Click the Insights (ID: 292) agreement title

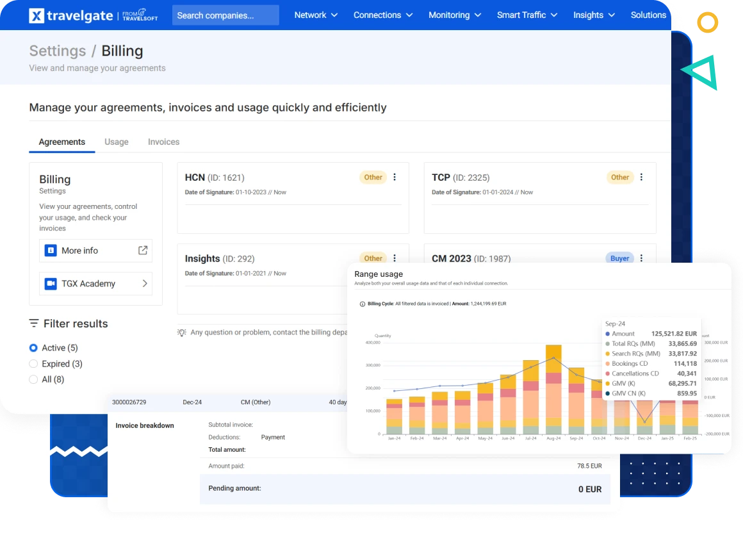point(220,258)
